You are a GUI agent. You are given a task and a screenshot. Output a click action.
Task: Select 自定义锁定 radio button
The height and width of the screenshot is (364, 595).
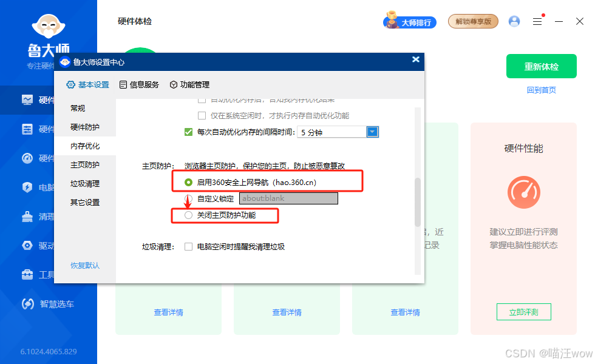(188, 198)
